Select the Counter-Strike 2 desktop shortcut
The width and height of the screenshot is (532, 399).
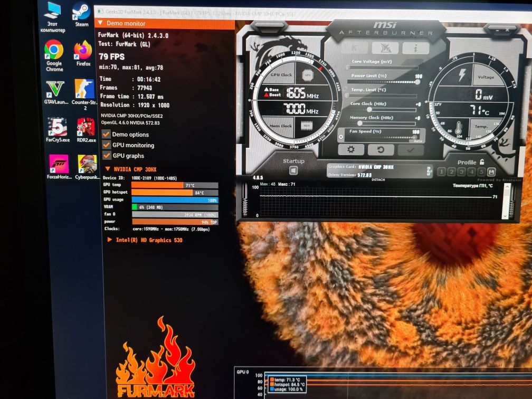(x=84, y=94)
